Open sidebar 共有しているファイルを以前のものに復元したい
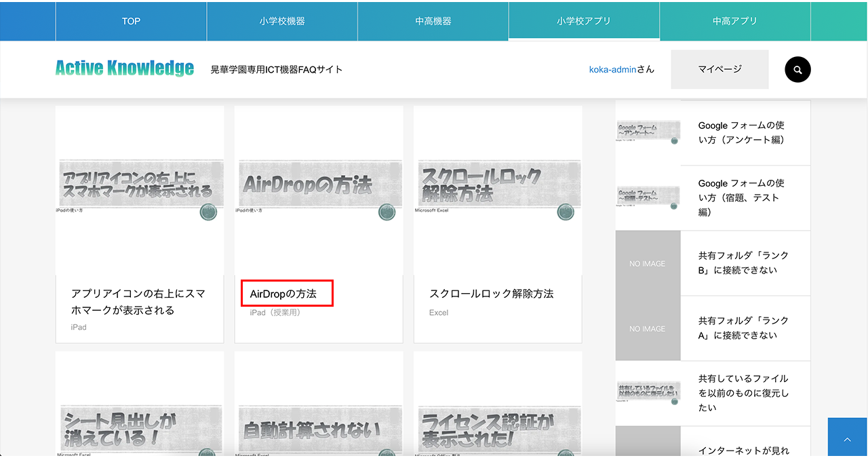 point(743,393)
